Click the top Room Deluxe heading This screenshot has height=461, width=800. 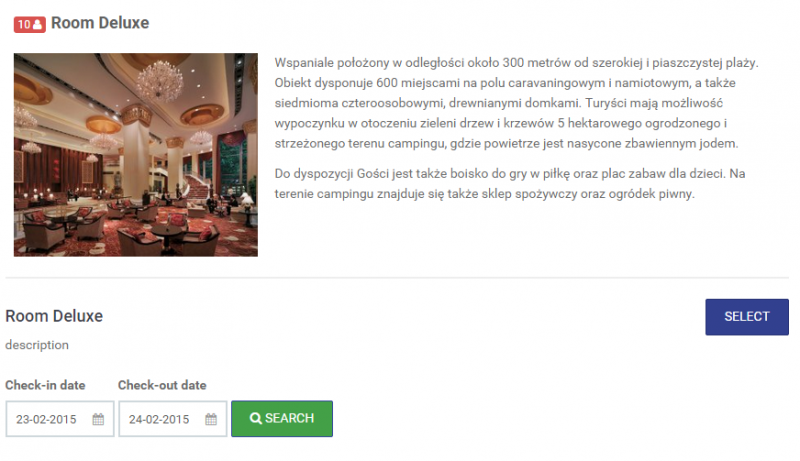pyautogui.click(x=100, y=23)
